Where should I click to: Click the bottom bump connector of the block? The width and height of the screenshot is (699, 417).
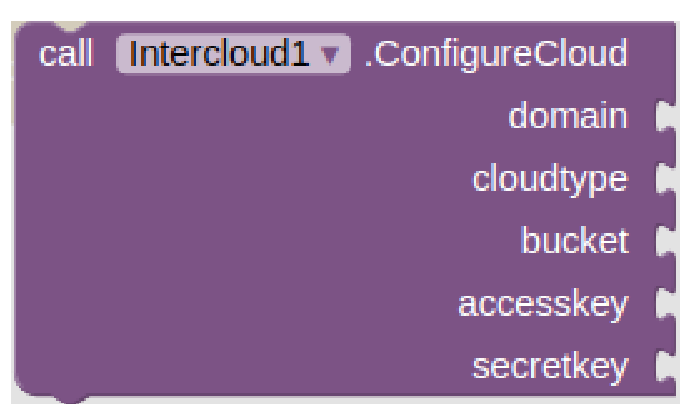(70, 399)
